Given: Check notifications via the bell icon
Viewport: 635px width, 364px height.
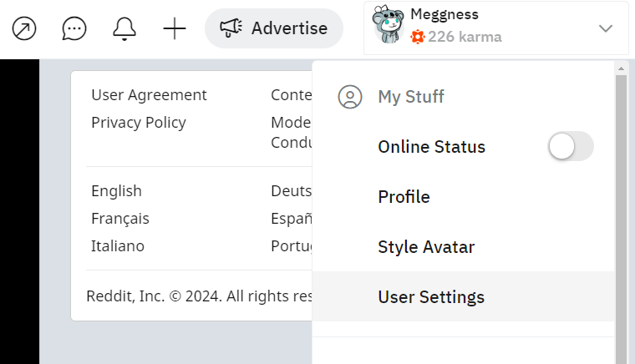Looking at the screenshot, I should point(124,29).
